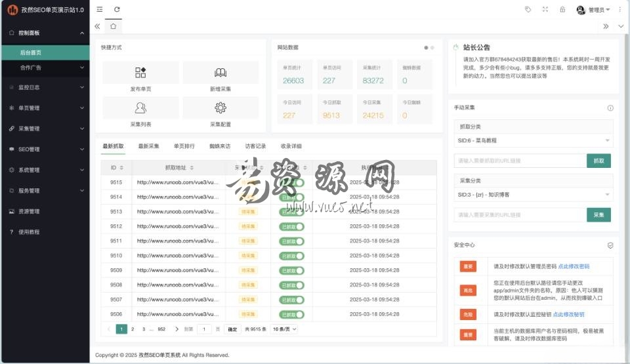Switch to the 最新采集 tab
Screen dimensions: 630x364
pos(148,146)
